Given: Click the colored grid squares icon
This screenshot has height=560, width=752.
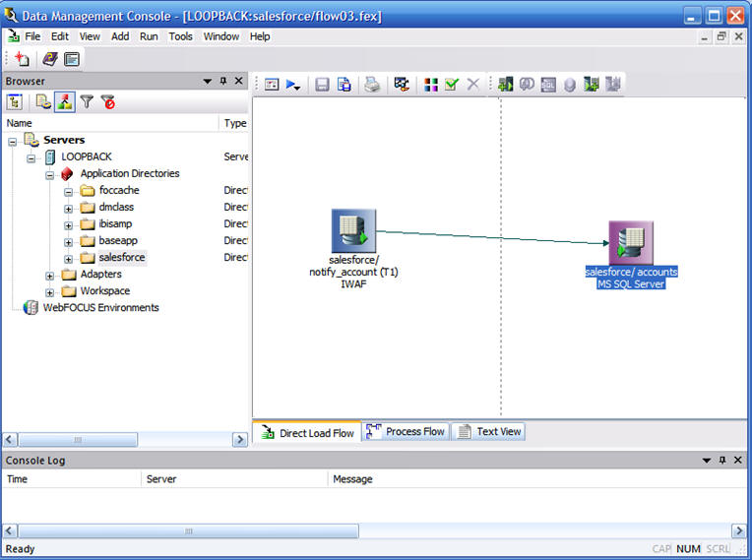Looking at the screenshot, I should [x=431, y=85].
